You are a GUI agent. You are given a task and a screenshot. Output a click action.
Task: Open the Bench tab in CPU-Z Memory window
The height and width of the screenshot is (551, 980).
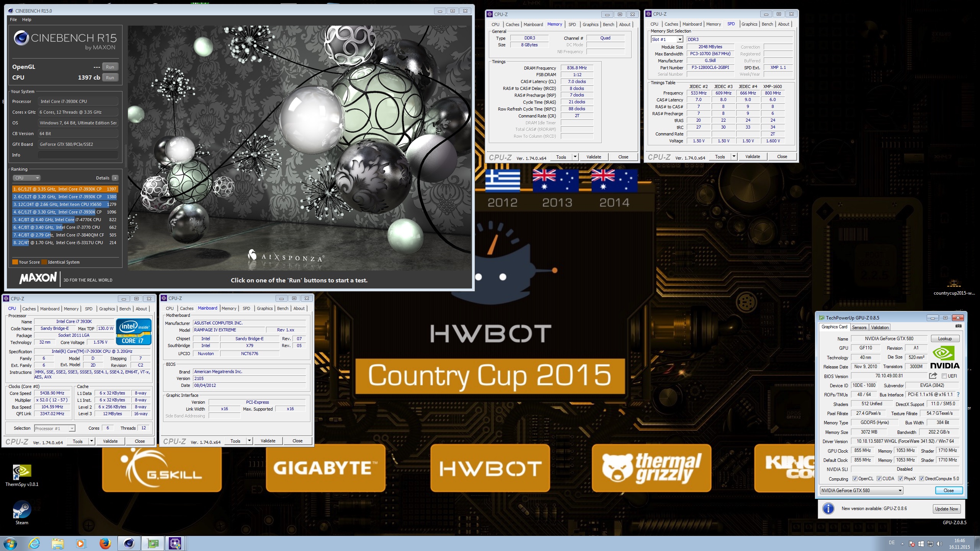click(608, 24)
